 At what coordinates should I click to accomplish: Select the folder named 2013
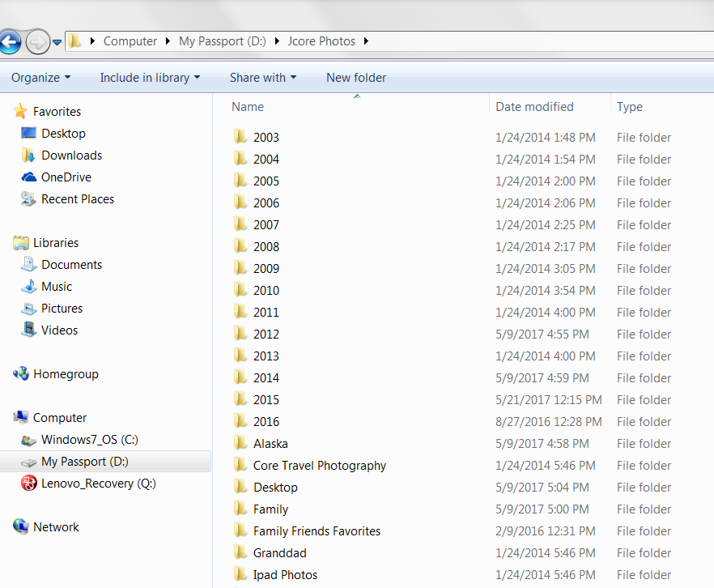coord(266,356)
